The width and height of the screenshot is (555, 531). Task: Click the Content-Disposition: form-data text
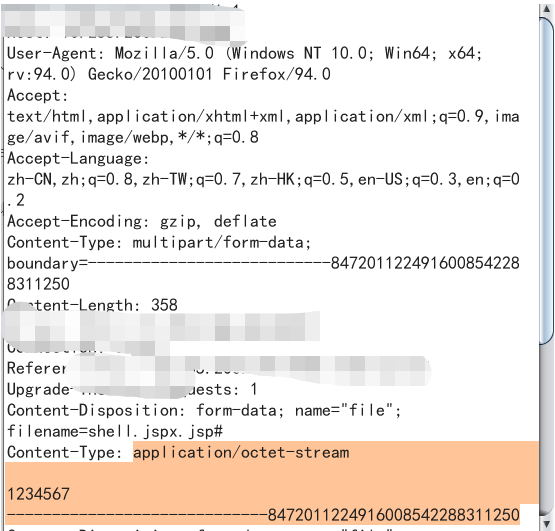[141, 411]
